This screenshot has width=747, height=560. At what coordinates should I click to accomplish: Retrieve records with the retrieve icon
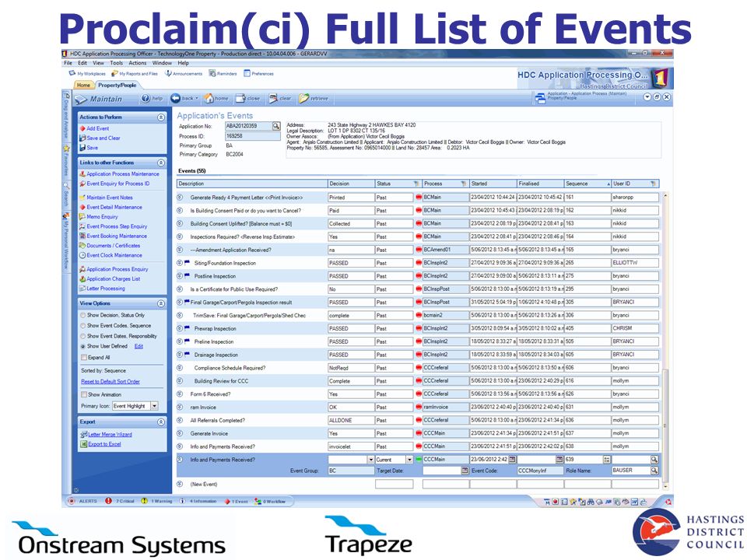[x=314, y=99]
